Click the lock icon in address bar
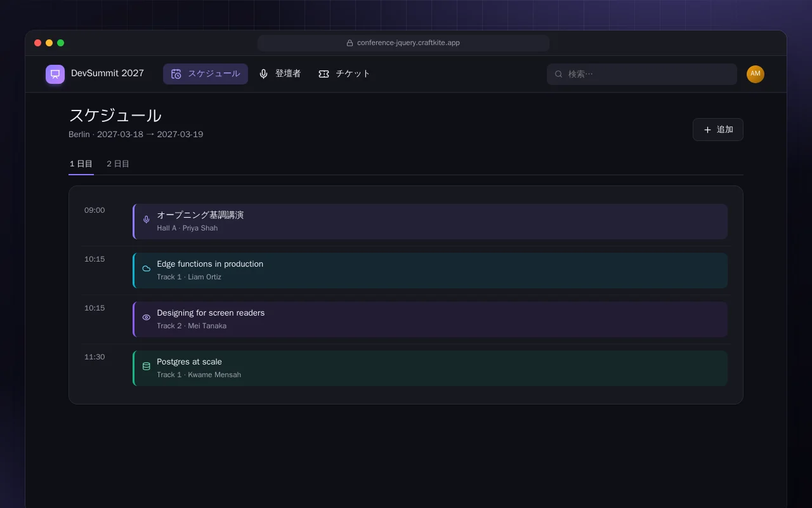 tap(350, 43)
